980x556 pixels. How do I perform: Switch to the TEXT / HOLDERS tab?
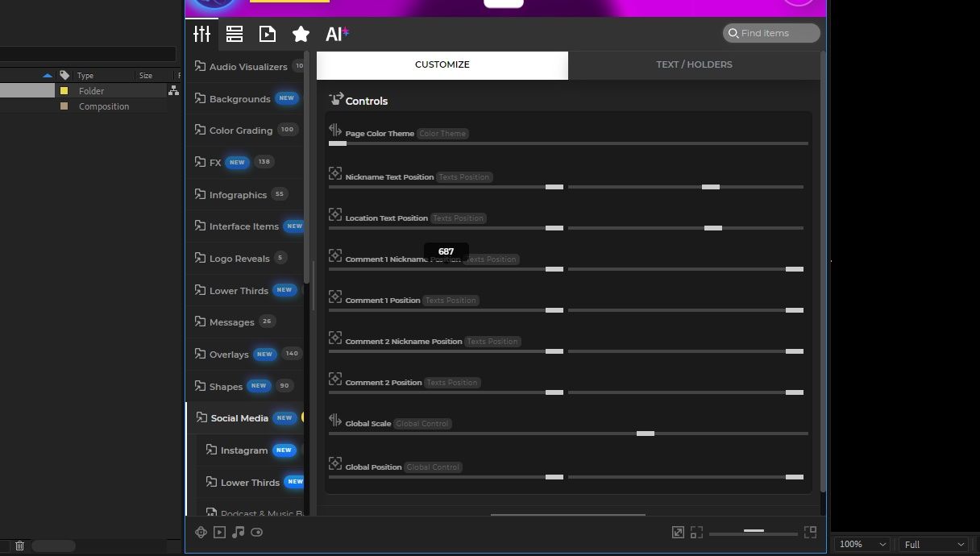point(694,64)
